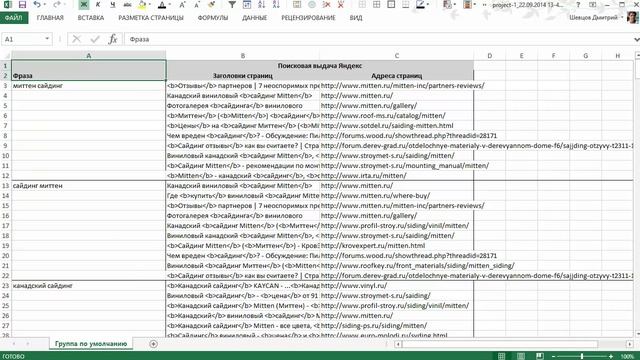Click link http://www.vinyl.ru/
The image size is (640, 360).
pyautogui.click(x=353, y=286)
